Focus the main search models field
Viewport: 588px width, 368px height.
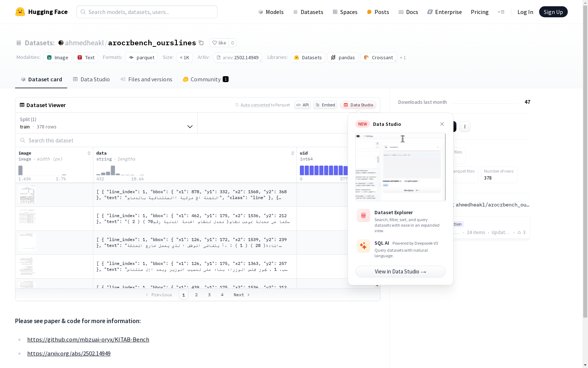click(x=147, y=12)
